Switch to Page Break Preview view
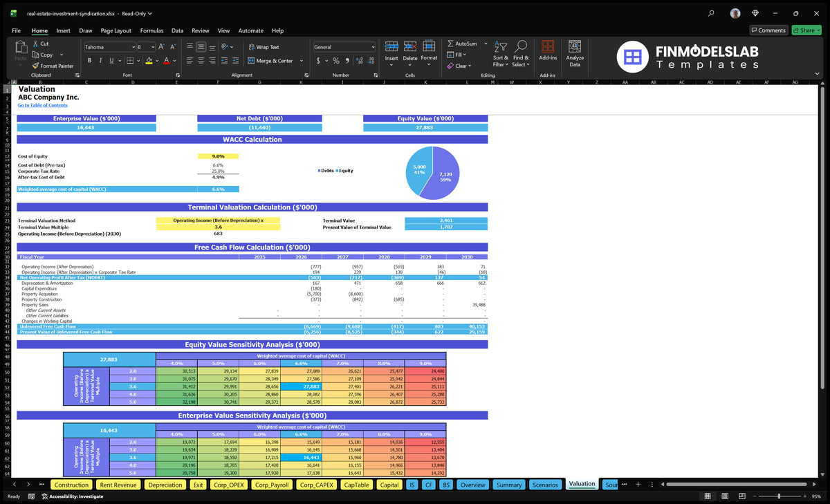 click(x=742, y=496)
